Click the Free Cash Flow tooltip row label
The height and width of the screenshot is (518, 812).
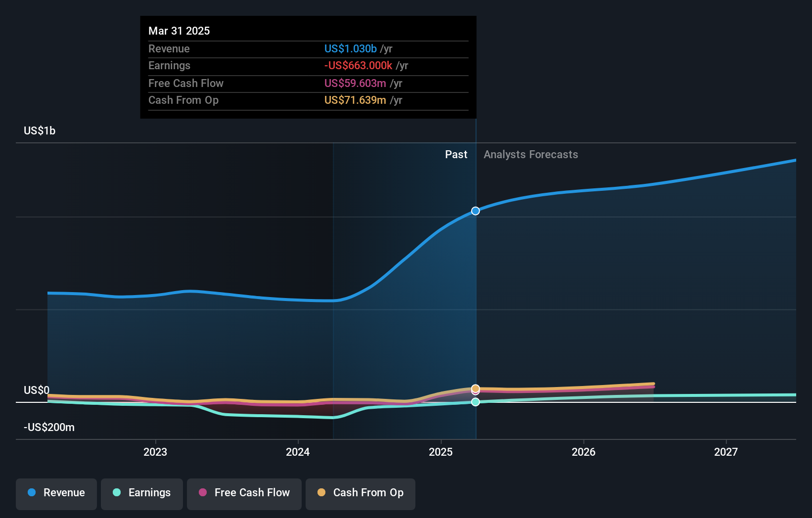click(x=186, y=83)
